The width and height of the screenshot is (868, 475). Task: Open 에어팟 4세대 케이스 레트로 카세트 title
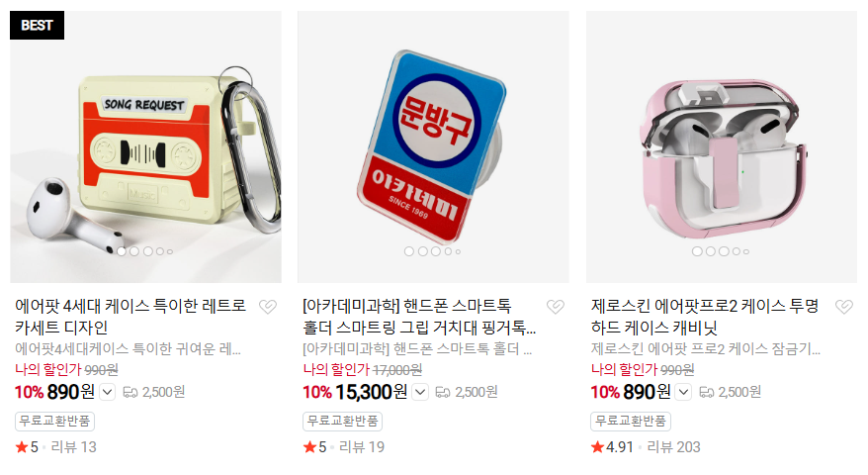coord(130,317)
